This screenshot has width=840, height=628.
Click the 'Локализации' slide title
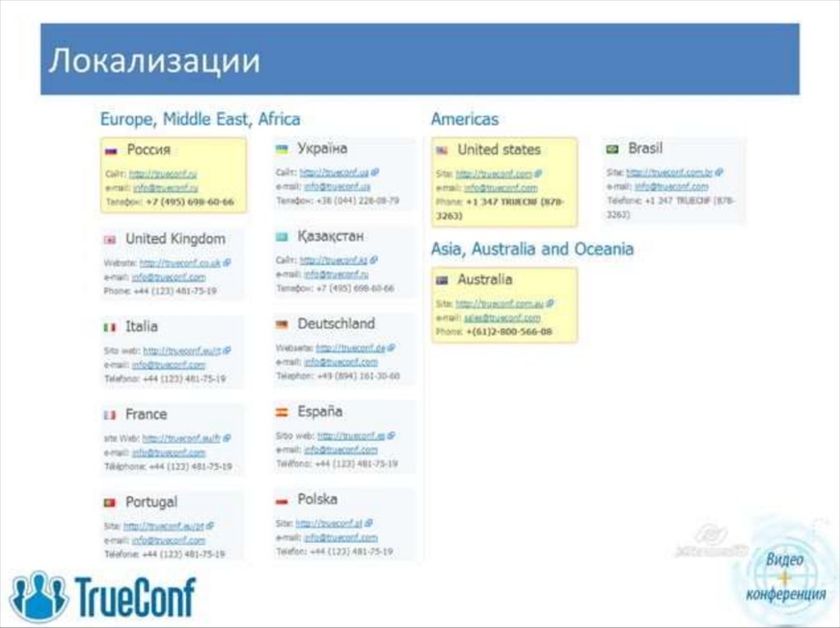(155, 60)
